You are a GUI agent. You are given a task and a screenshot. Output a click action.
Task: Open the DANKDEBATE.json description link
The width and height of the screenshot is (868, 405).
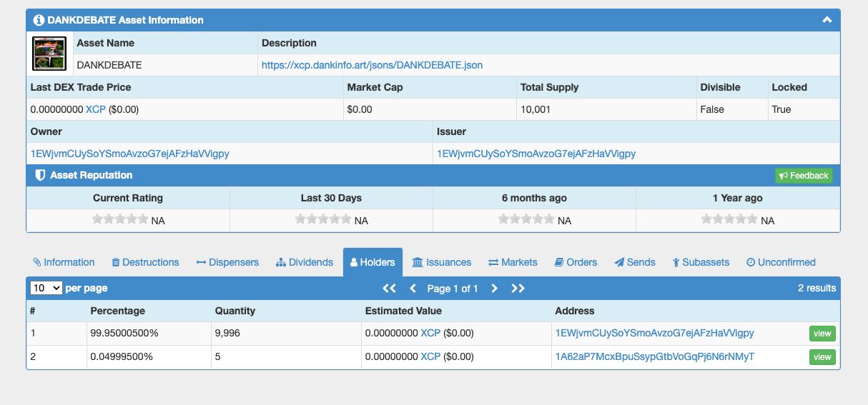(x=372, y=65)
